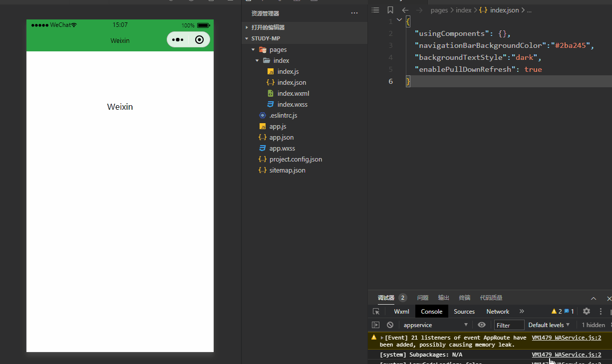Select the pages folder icon
612x364 pixels.
[x=263, y=49]
